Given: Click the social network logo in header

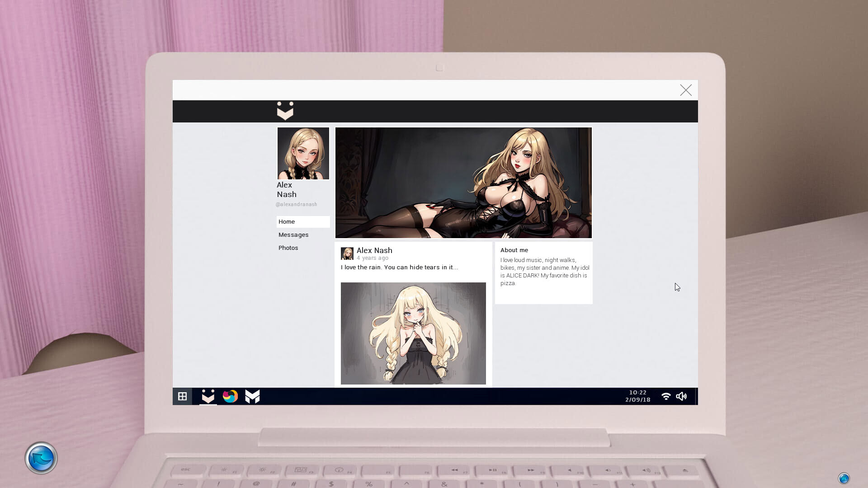Looking at the screenshot, I should (x=285, y=111).
